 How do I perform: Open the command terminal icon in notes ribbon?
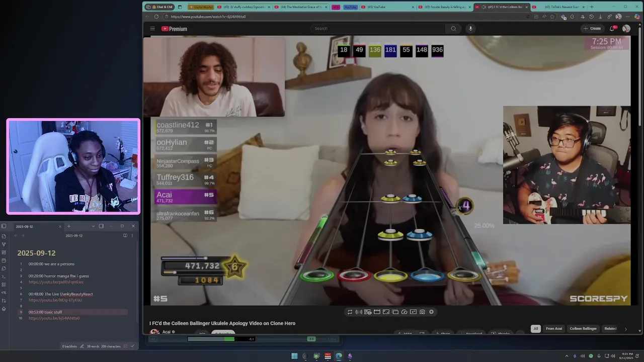click(4, 277)
